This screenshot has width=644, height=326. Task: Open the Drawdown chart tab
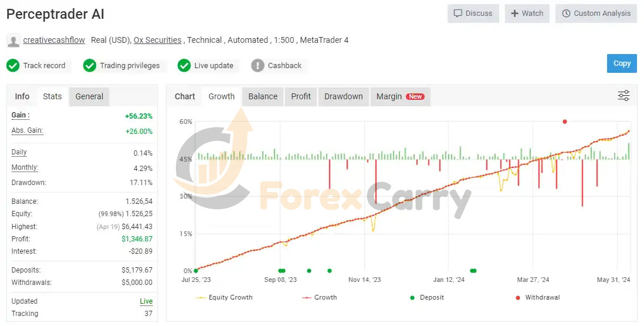click(343, 96)
